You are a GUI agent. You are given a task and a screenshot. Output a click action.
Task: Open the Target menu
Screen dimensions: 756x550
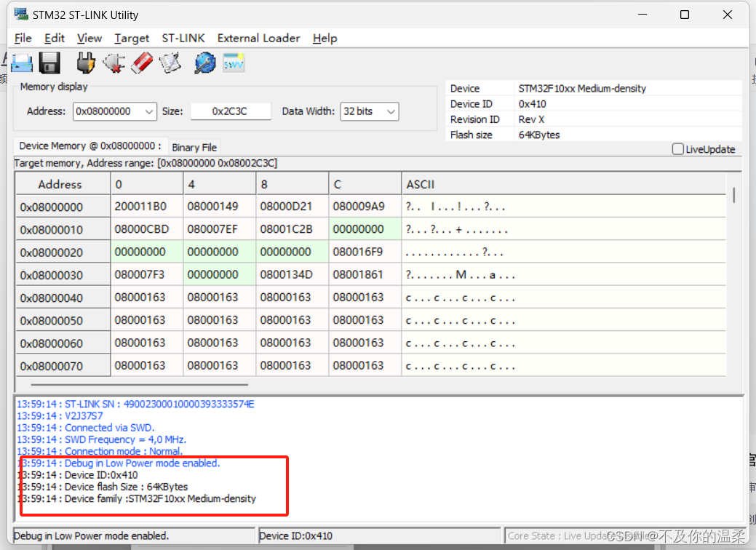pyautogui.click(x=132, y=38)
